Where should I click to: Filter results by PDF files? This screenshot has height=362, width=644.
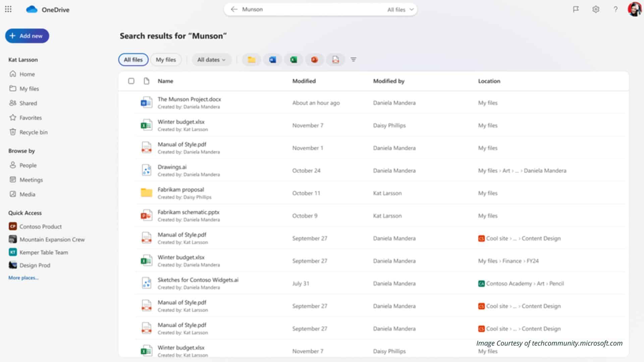[x=335, y=60]
